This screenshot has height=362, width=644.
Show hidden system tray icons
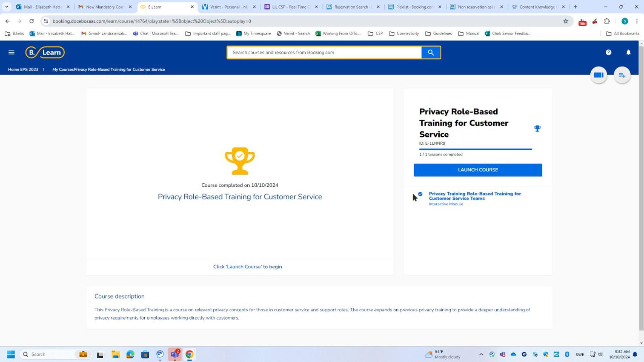[x=481, y=354]
